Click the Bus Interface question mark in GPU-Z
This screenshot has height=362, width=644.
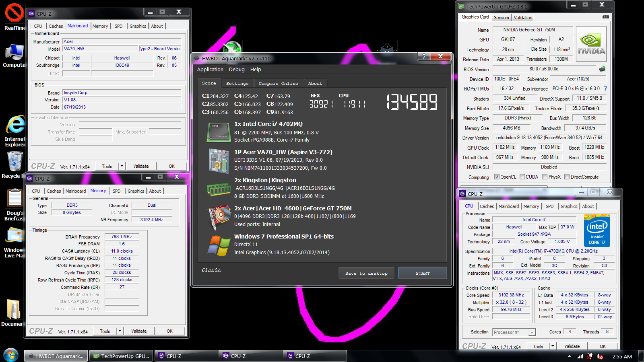point(605,88)
